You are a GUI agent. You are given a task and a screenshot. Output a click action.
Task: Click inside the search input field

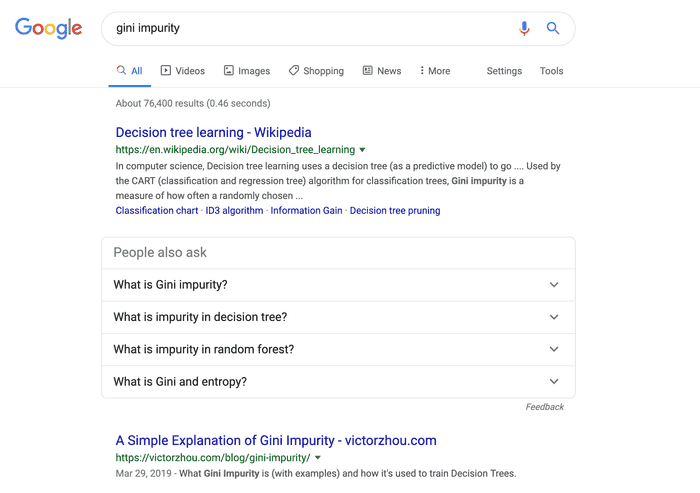coord(300,29)
